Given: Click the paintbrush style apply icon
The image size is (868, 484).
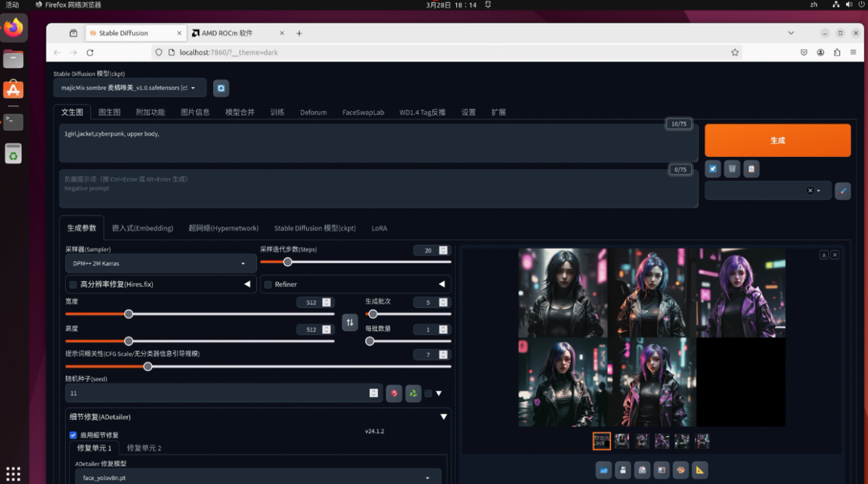Looking at the screenshot, I should 843,191.
